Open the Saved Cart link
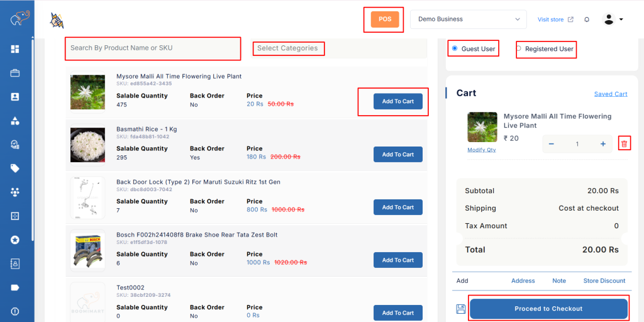This screenshot has width=644, height=322. [611, 94]
